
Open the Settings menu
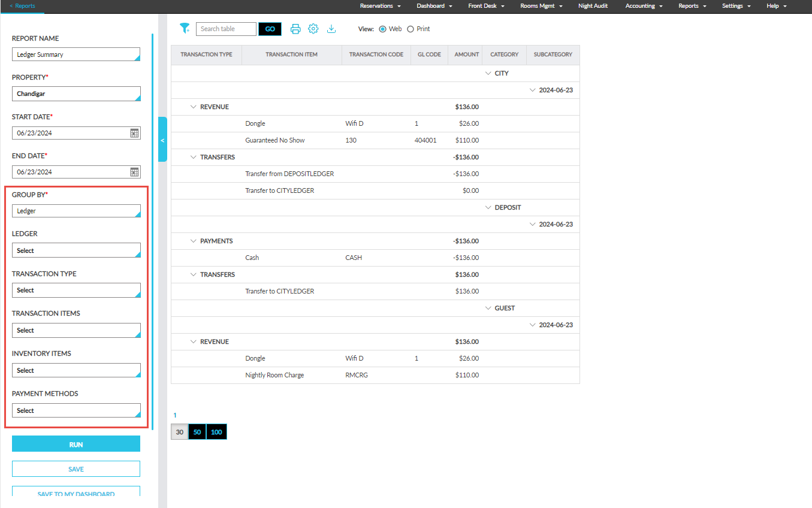click(x=736, y=6)
